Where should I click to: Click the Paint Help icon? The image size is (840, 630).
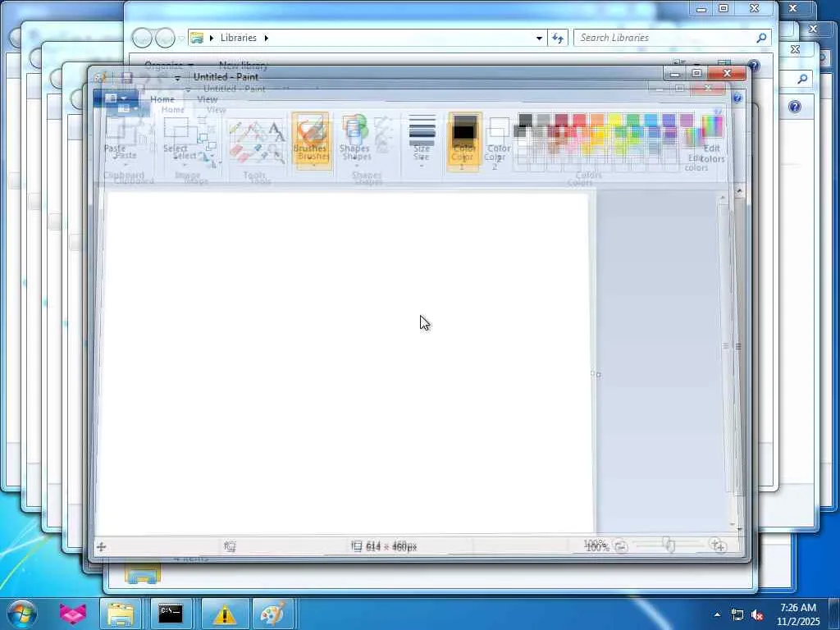737,98
